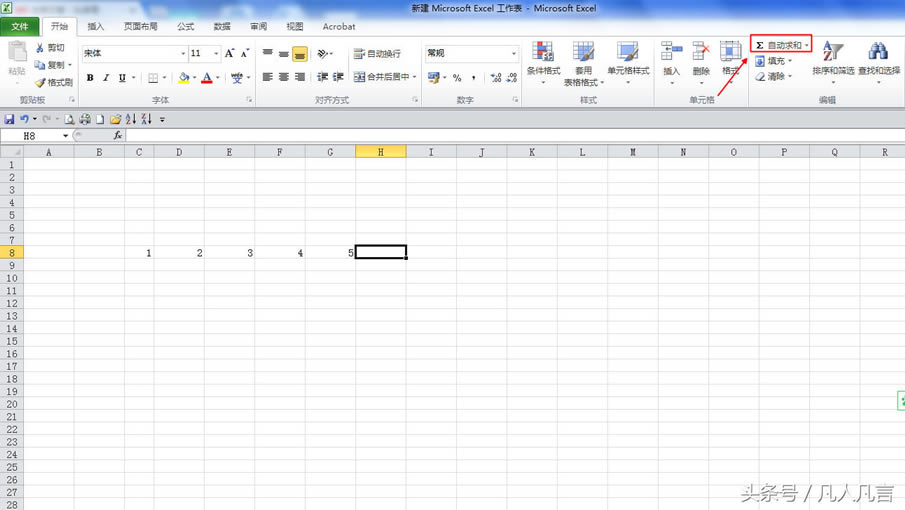This screenshot has width=905, height=510.
Task: Open the Clear (清除) eraser dropdown
Action: 773,76
